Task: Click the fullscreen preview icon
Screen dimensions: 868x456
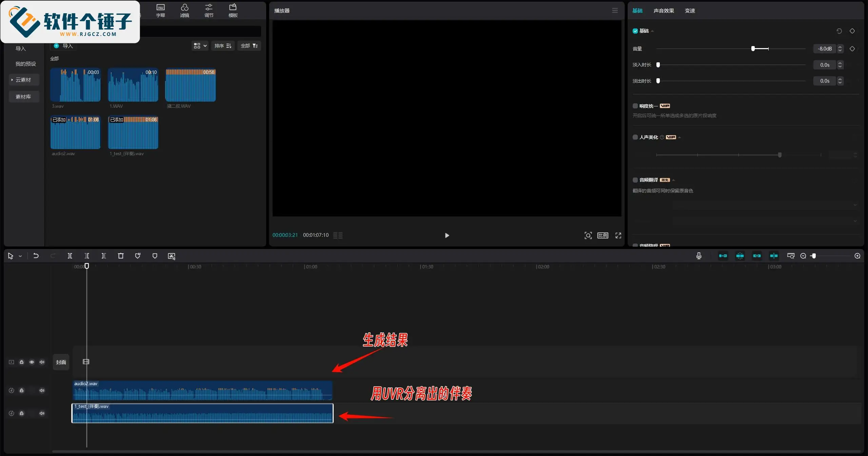Action: pos(618,235)
